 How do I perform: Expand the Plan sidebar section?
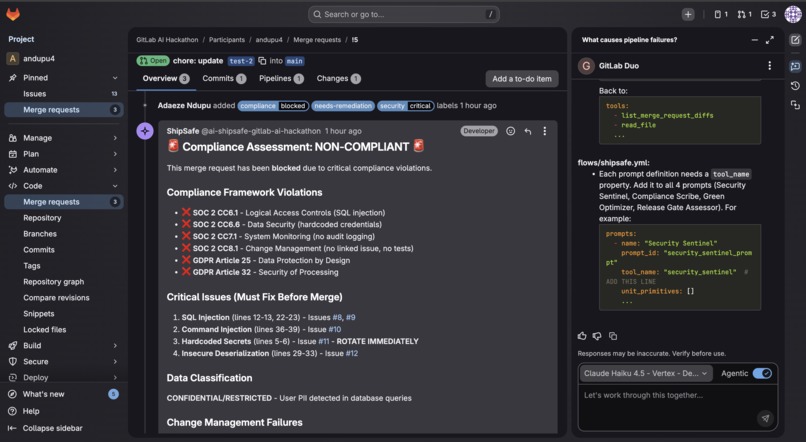coord(115,154)
